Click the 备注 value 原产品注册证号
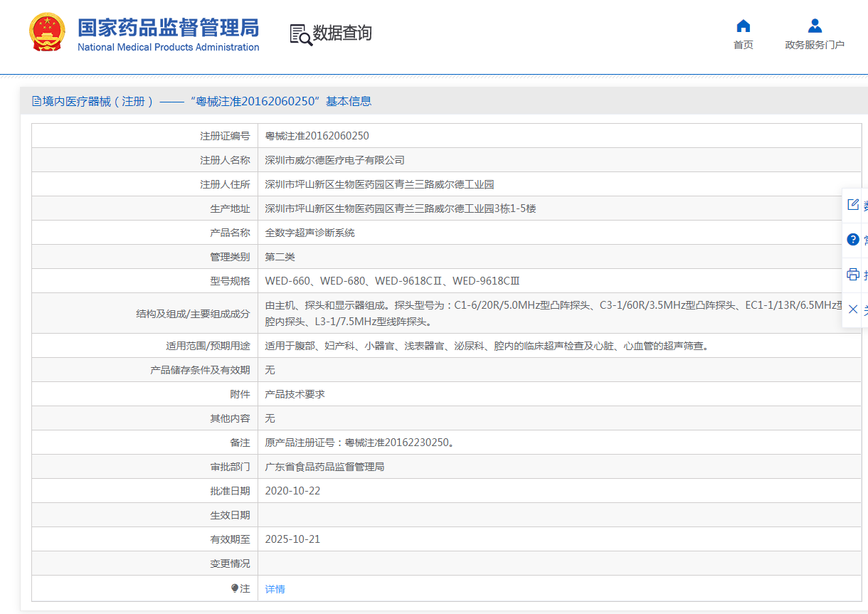868x614 pixels. 360,443
